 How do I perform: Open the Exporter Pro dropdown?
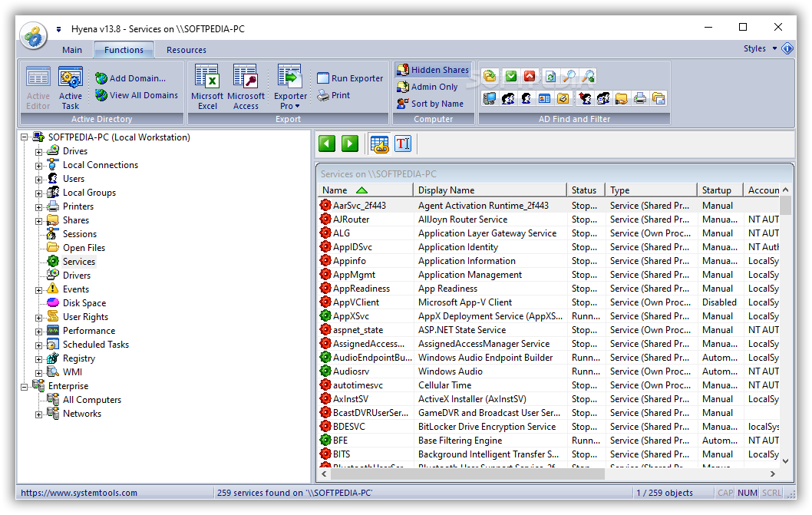coord(290,87)
